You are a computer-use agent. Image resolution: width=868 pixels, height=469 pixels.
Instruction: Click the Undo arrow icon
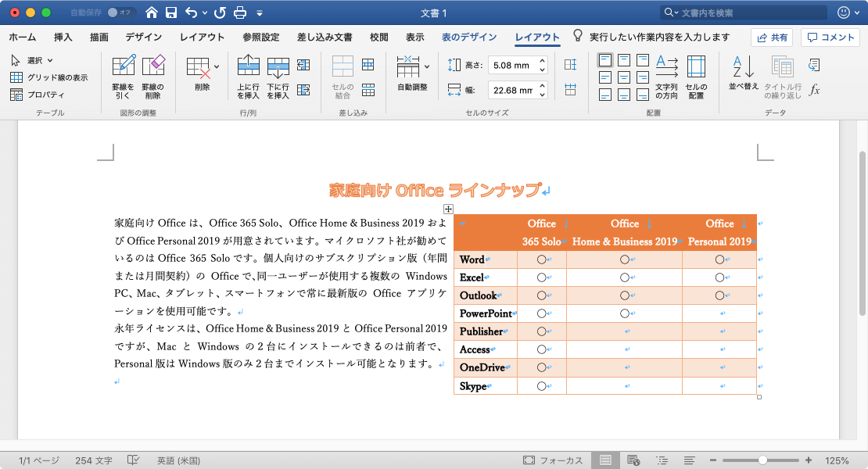click(192, 13)
